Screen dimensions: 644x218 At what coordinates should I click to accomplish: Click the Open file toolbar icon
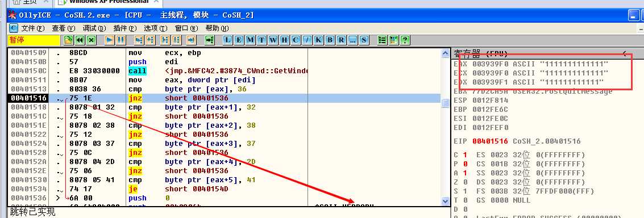point(68,40)
